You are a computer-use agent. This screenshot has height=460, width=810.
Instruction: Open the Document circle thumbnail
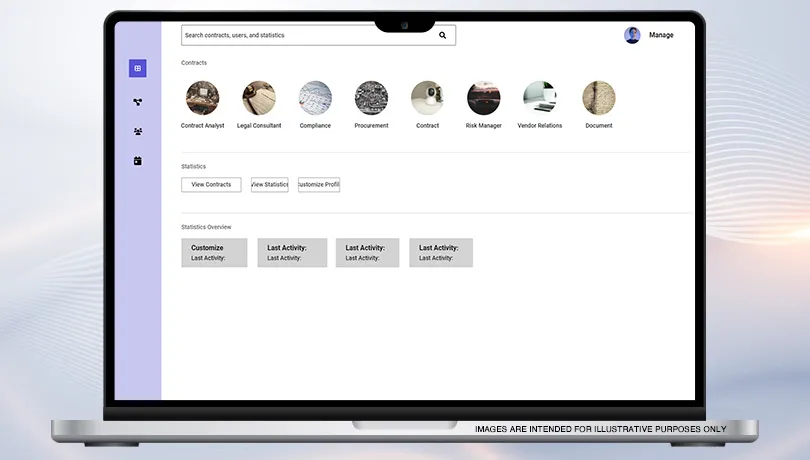click(599, 98)
